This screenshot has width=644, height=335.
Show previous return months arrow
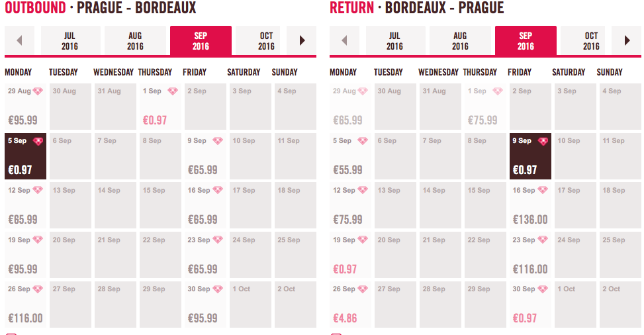[344, 40]
